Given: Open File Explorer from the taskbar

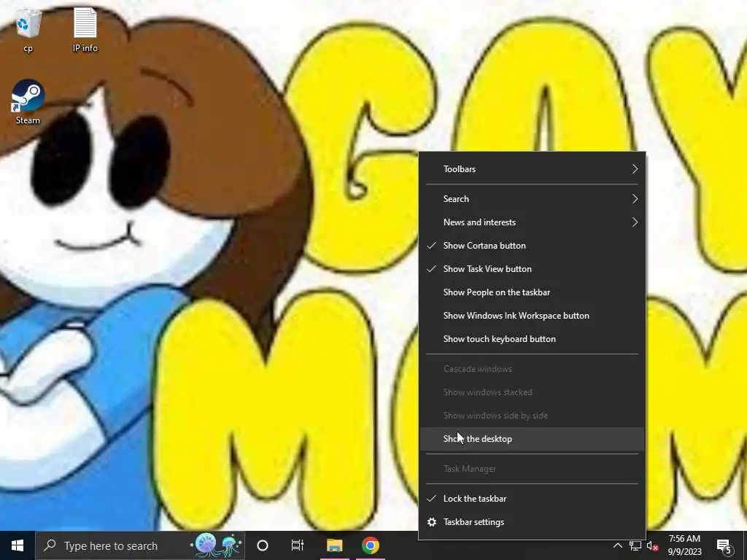Looking at the screenshot, I should coord(334,545).
